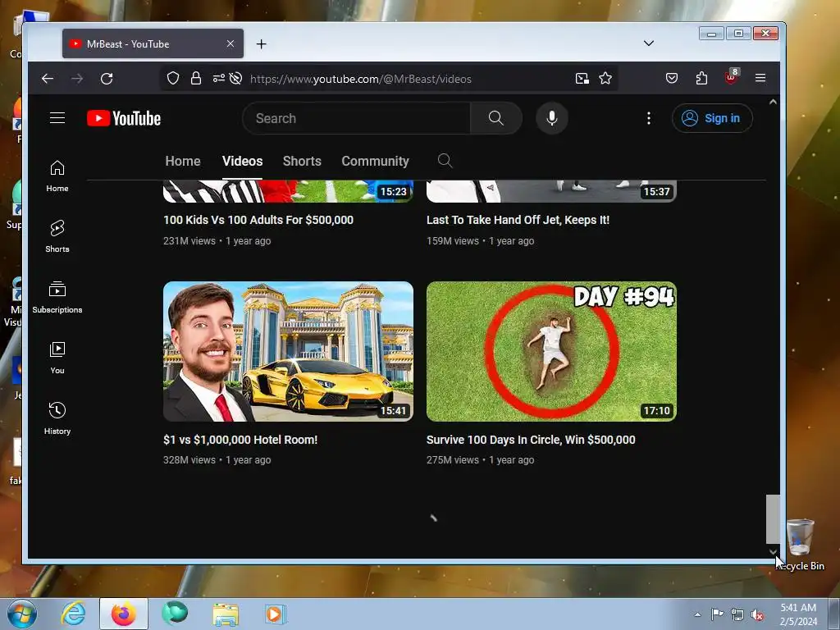Open network tray icon
Image resolution: width=840 pixels, height=630 pixels.
(737, 614)
